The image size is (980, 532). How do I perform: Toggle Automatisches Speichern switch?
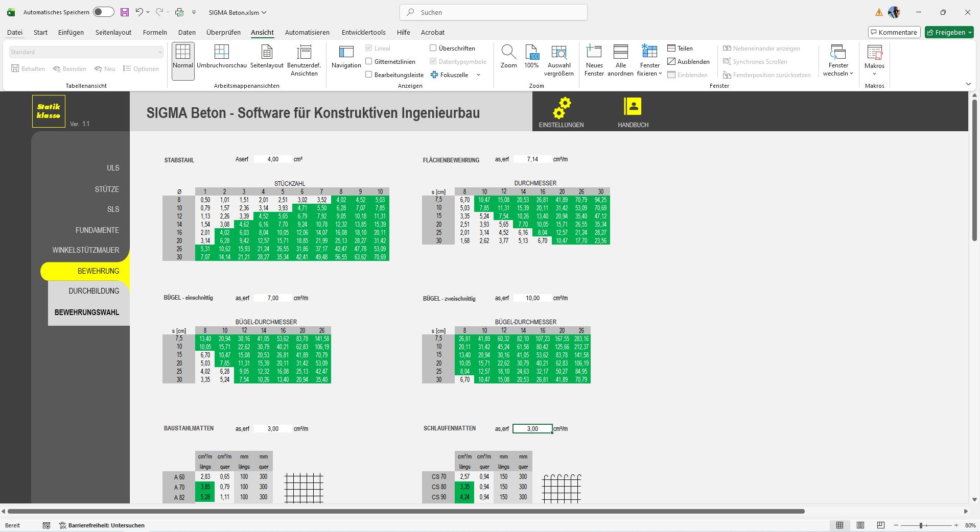pyautogui.click(x=103, y=12)
